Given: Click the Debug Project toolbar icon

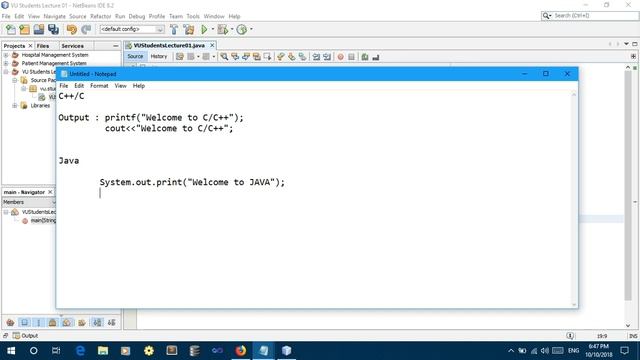Looking at the screenshot, I should (x=222, y=29).
